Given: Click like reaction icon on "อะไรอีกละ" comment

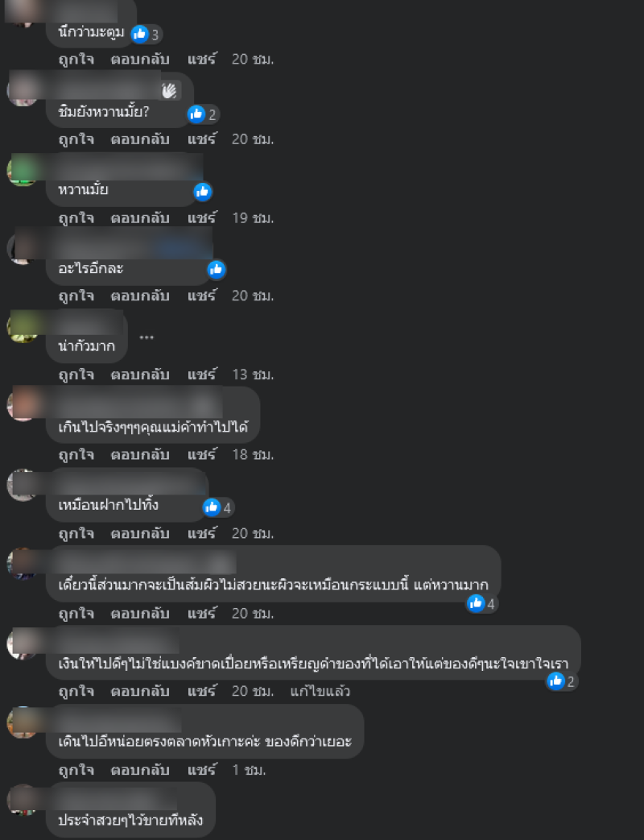Looking at the screenshot, I should point(216,269).
